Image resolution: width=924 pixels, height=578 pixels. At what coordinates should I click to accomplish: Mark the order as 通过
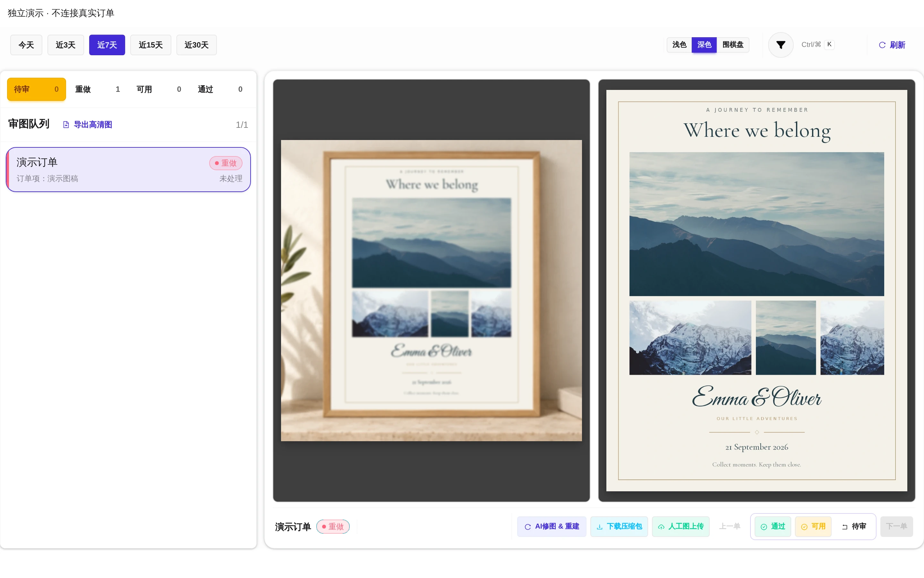point(773,526)
